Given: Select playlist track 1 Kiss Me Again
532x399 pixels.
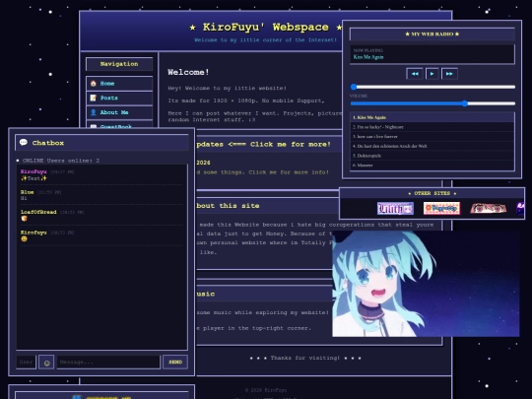Looking at the screenshot, I should point(432,117).
